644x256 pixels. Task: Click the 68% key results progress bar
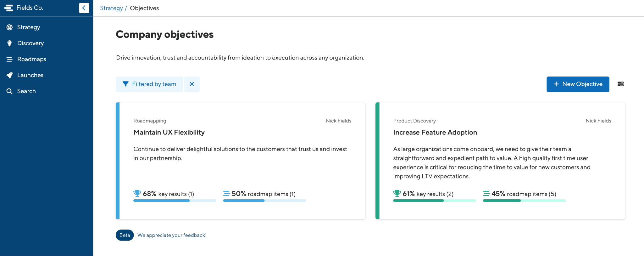(x=175, y=201)
